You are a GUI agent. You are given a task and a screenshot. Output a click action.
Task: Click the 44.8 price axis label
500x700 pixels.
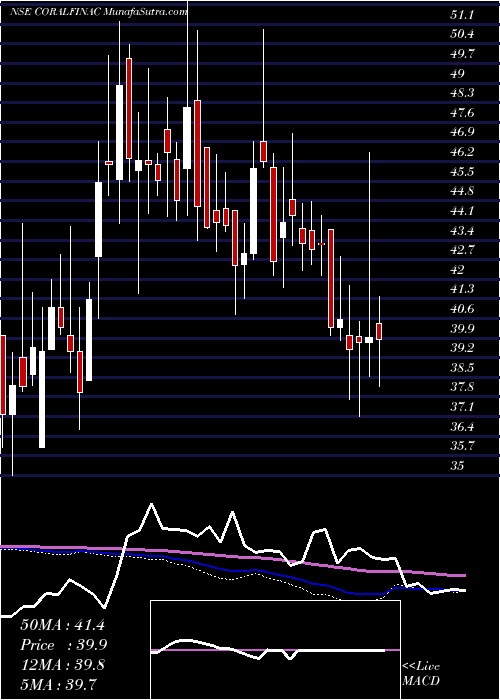click(462, 191)
